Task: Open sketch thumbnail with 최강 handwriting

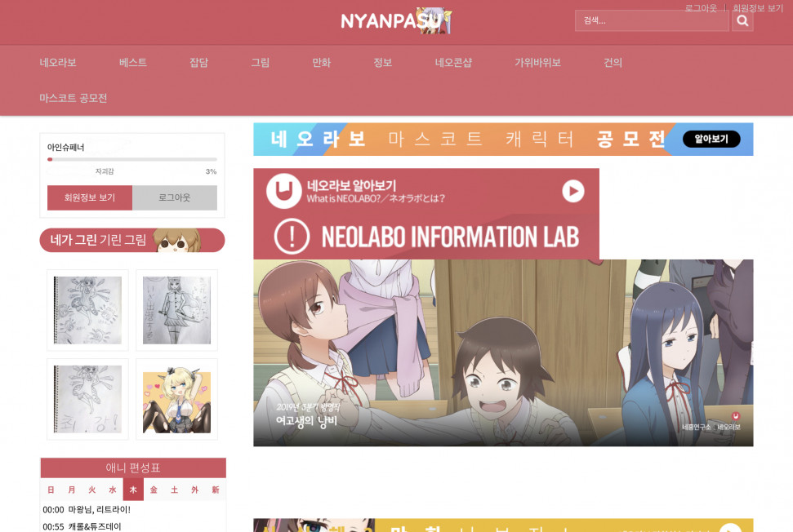Action: [x=87, y=399]
